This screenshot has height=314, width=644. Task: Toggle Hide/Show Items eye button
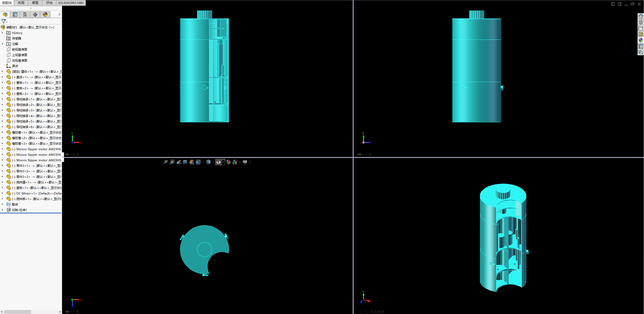(218, 162)
